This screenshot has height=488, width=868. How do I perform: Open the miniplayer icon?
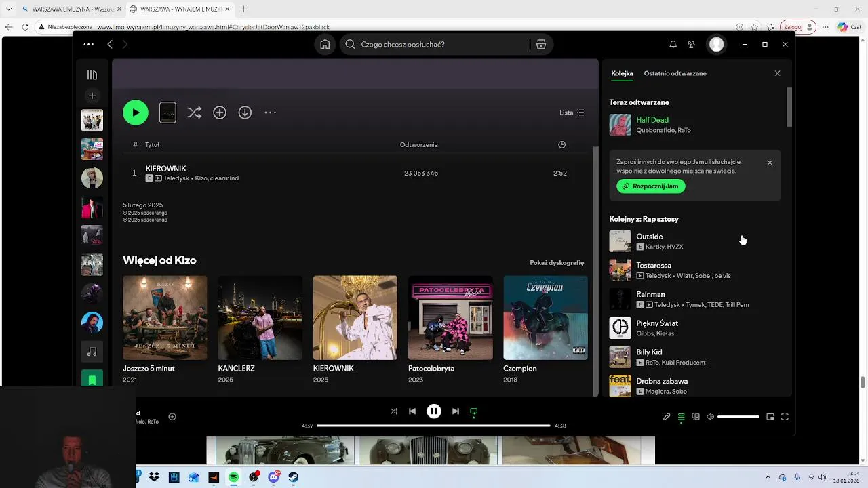click(770, 417)
